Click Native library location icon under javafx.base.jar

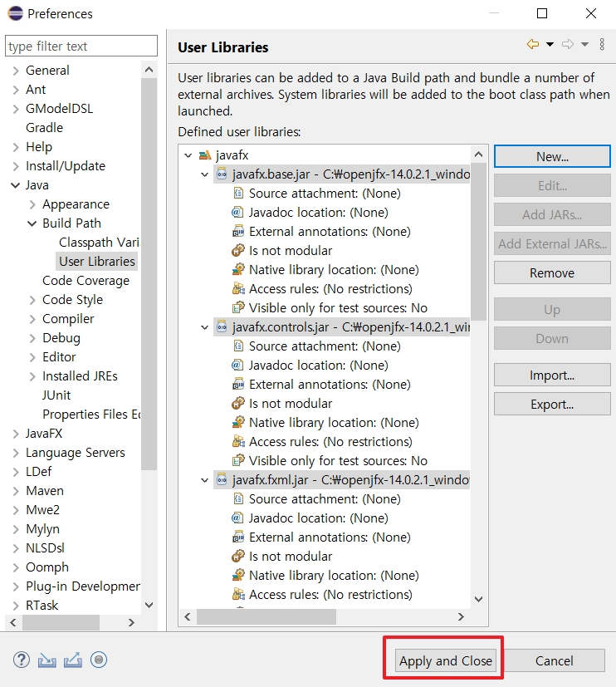[x=238, y=269]
